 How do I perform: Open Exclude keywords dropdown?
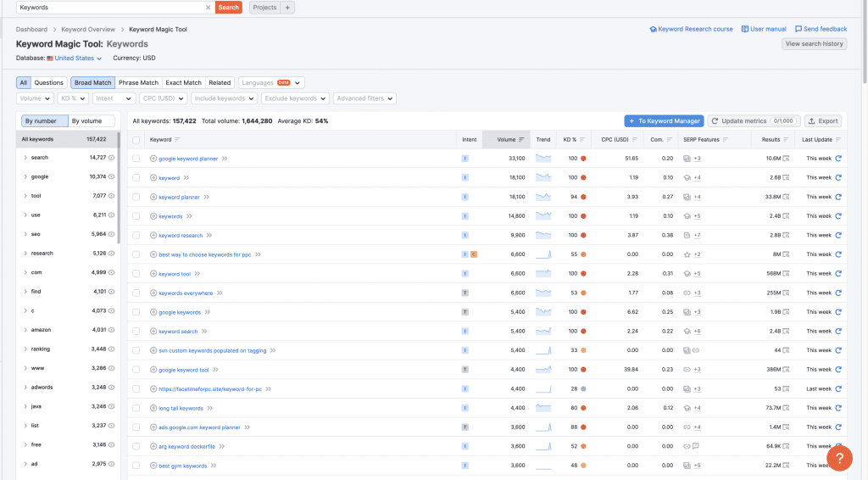click(295, 98)
